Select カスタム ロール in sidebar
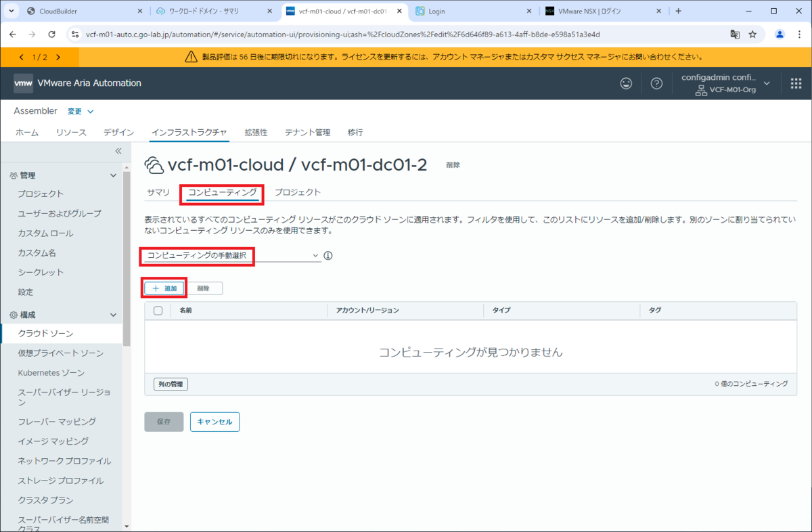 (45, 233)
